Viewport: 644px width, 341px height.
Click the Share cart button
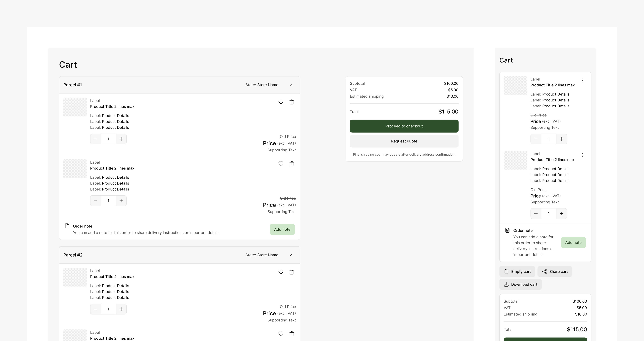pyautogui.click(x=555, y=272)
